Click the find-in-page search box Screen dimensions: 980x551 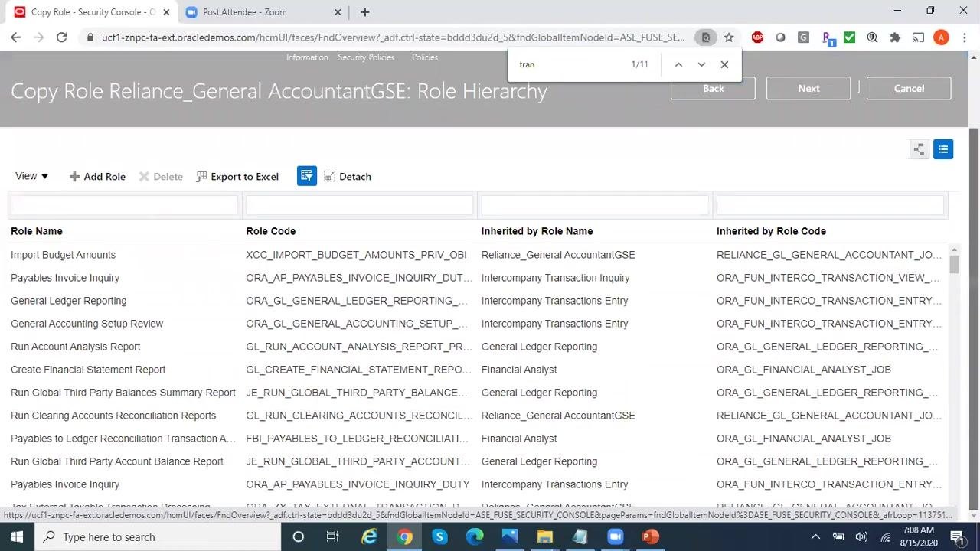570,64
